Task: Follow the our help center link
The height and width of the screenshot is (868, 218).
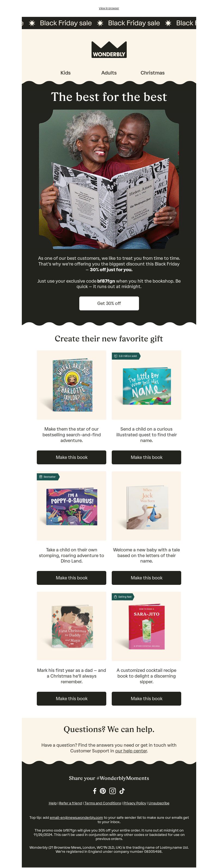Action: point(131,751)
